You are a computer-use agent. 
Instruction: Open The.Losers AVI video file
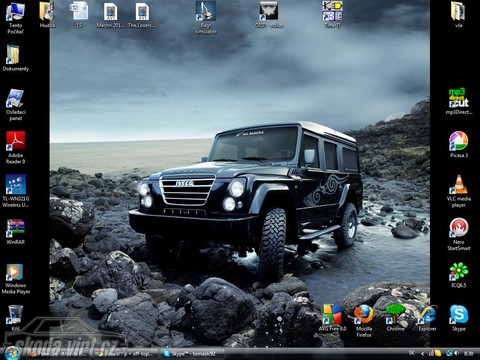142,15
